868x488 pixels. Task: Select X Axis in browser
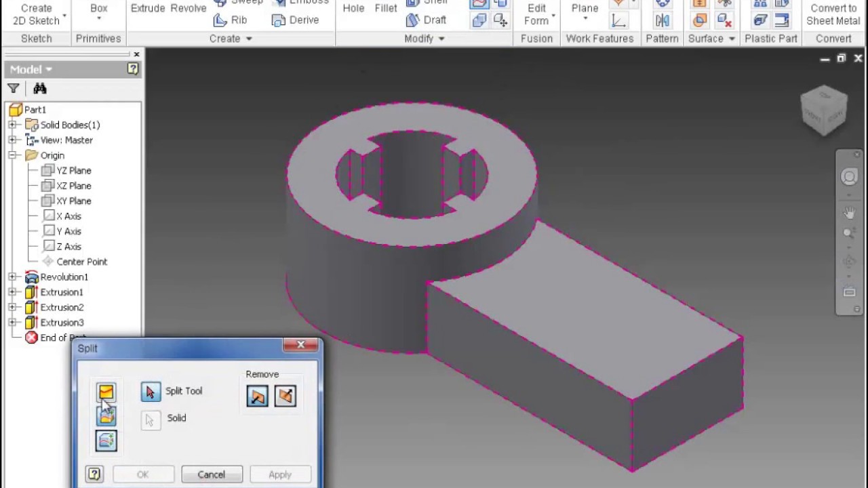(x=62, y=216)
